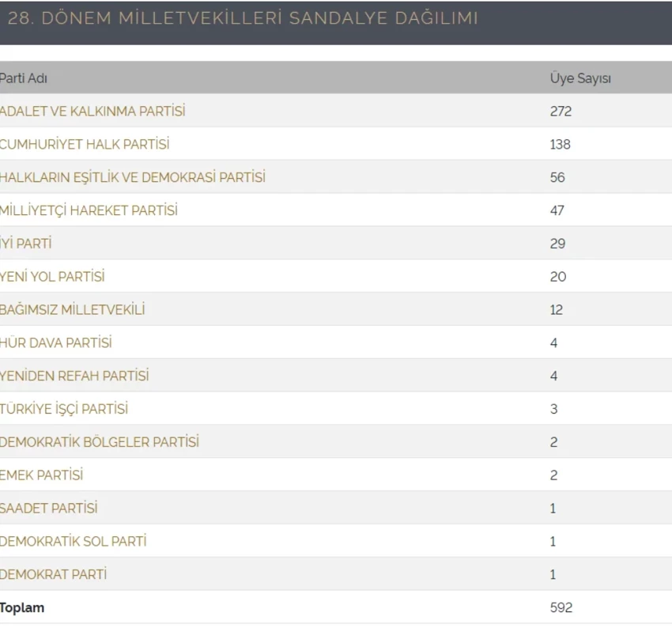
Task: Click the total member count 592
Action: 561,608
